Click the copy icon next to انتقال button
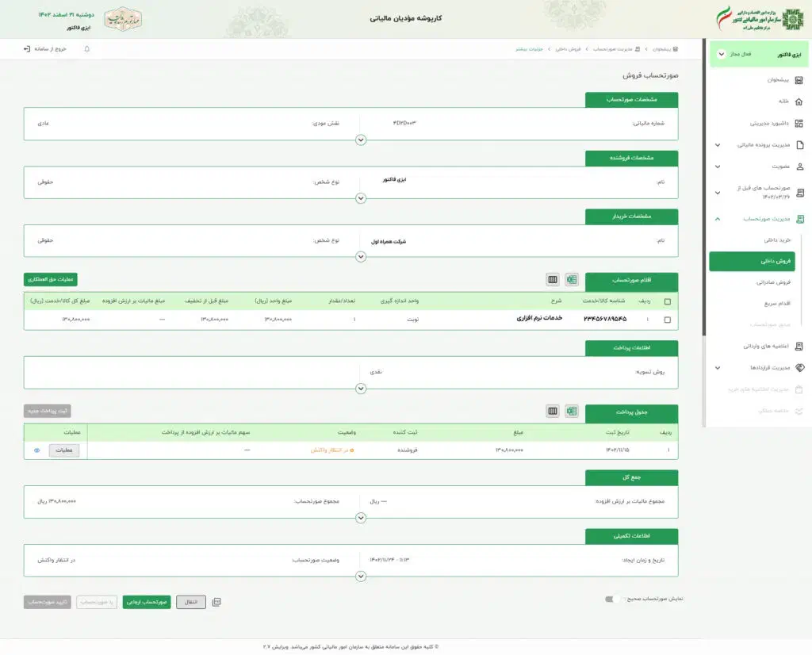This screenshot has width=812, height=655. coord(216,602)
